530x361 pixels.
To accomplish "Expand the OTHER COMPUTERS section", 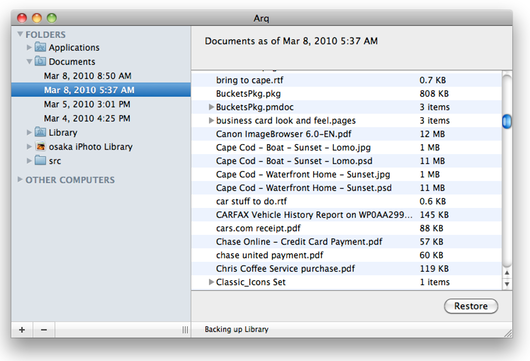I will (20, 179).
